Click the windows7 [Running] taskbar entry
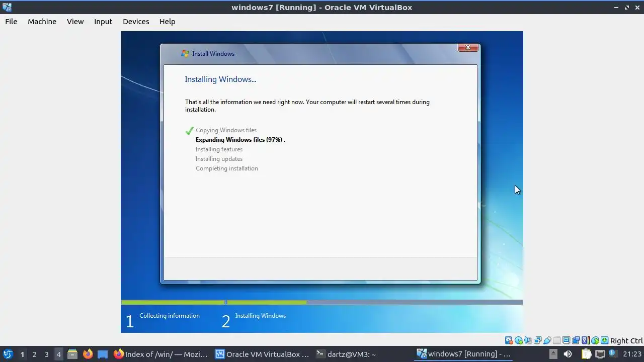Screen dimensions: 644x362 (464, 354)
